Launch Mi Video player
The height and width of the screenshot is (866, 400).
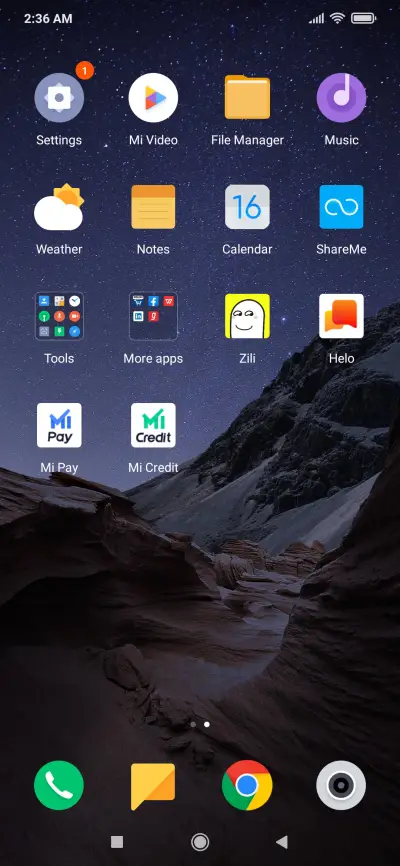click(x=153, y=98)
